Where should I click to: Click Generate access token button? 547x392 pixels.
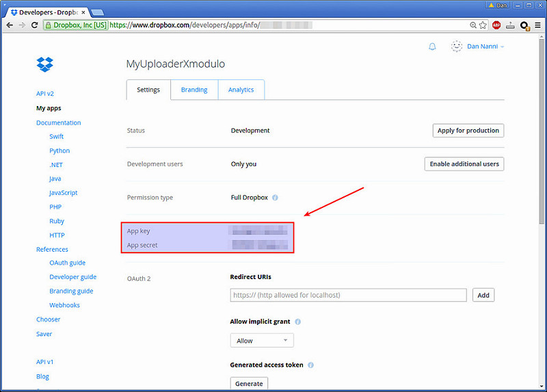tap(249, 383)
